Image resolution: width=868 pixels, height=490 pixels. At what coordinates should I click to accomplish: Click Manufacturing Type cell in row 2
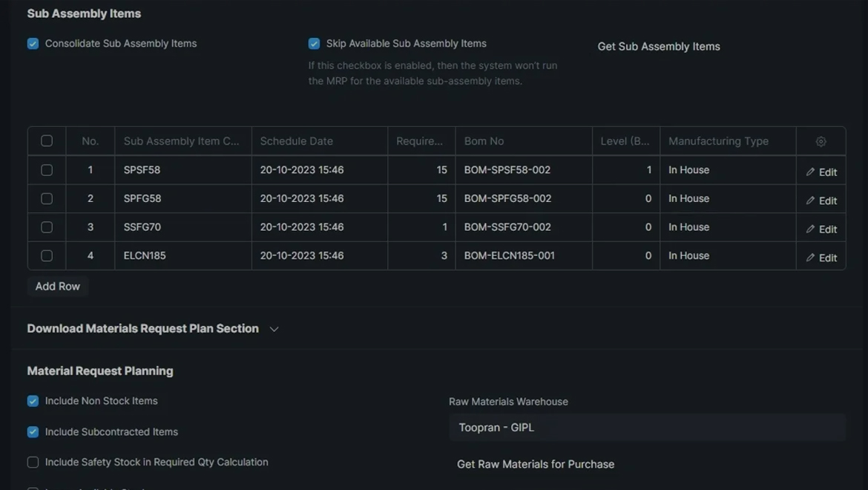click(727, 198)
